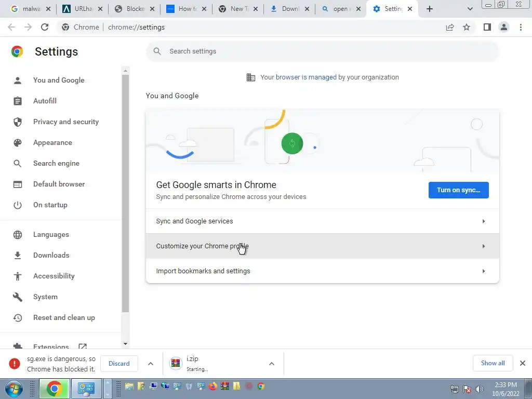Open the Control Panel taskbar button
This screenshot has width=532, height=399.
pos(86,389)
